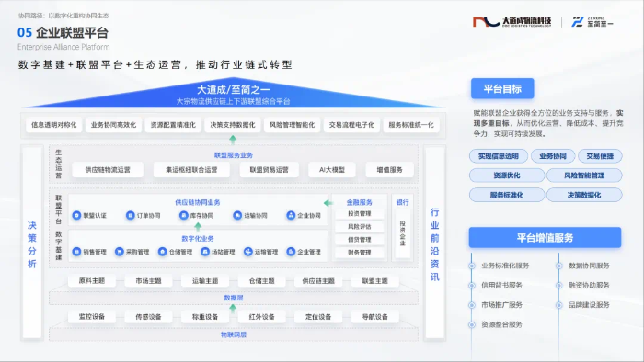Image resolution: width=644 pixels, height=362 pixels.
Task: Click the 风险管理智能化 box
Action: coord(292,125)
